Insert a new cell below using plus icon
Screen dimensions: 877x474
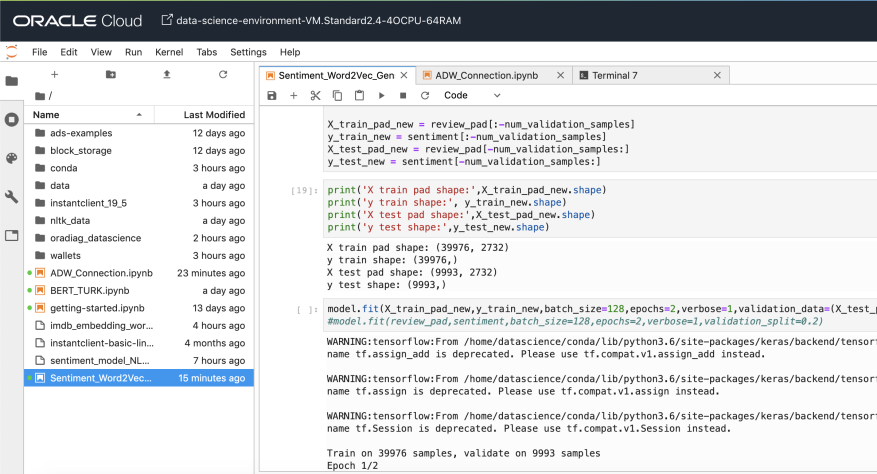[x=293, y=95]
